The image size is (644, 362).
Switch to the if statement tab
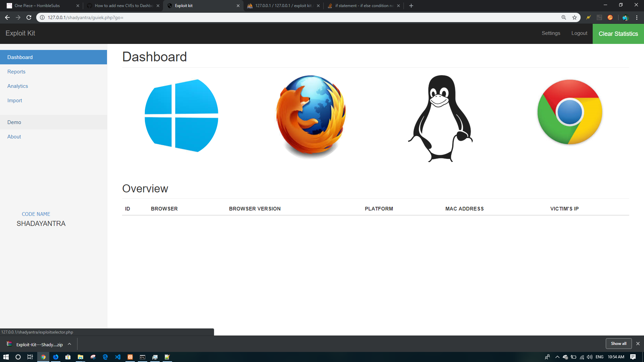click(x=364, y=6)
